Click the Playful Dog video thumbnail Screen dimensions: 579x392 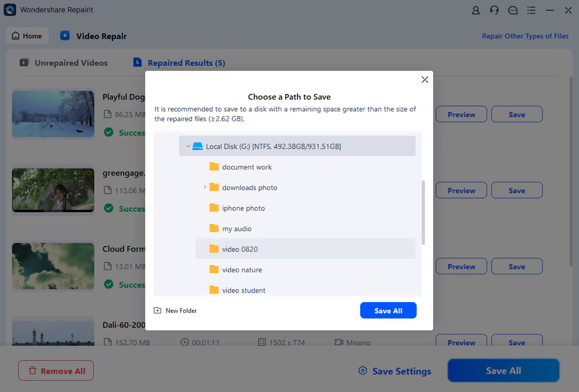tap(53, 114)
